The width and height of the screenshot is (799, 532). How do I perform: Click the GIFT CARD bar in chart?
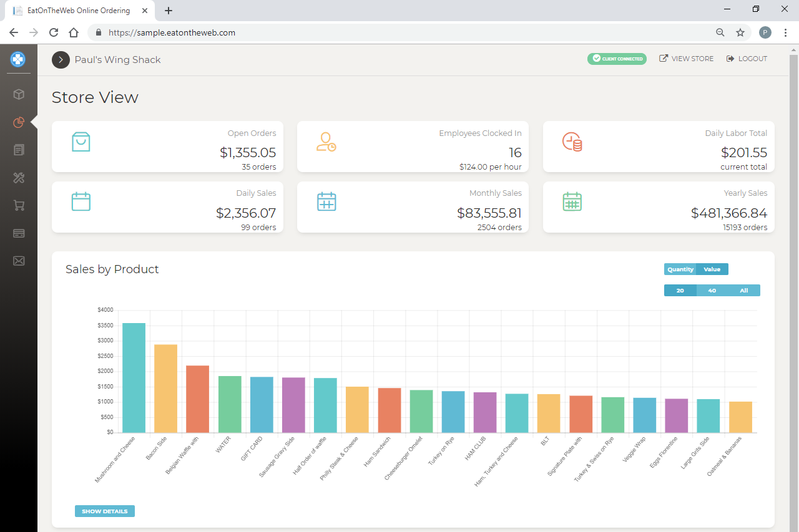[x=262, y=405]
